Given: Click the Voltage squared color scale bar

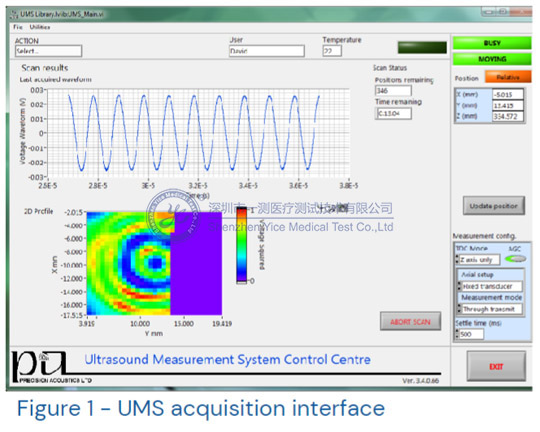Looking at the screenshot, I should pos(242,245).
